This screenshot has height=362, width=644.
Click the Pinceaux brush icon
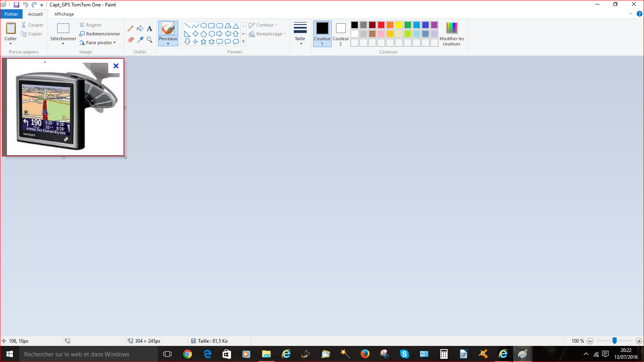168,29
